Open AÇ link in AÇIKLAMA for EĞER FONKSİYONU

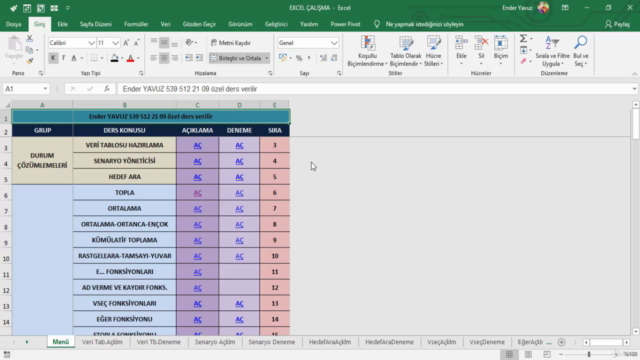tap(198, 320)
